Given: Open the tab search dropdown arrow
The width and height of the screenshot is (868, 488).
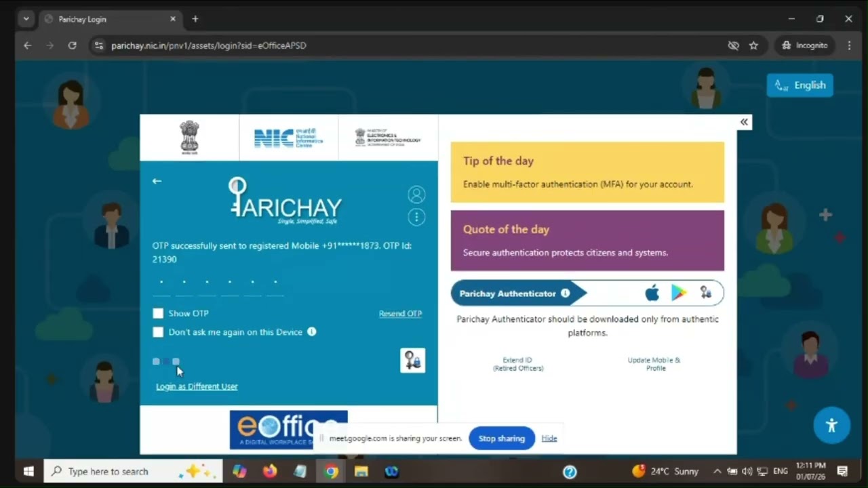Looking at the screenshot, I should (26, 19).
